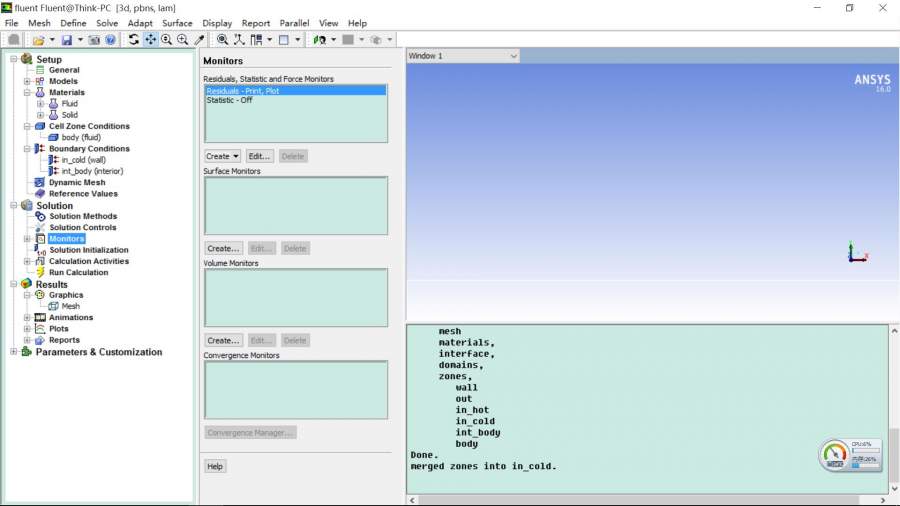This screenshot has height=506, width=900.
Task: Click the Solution Initialization icon
Action: coord(40,250)
